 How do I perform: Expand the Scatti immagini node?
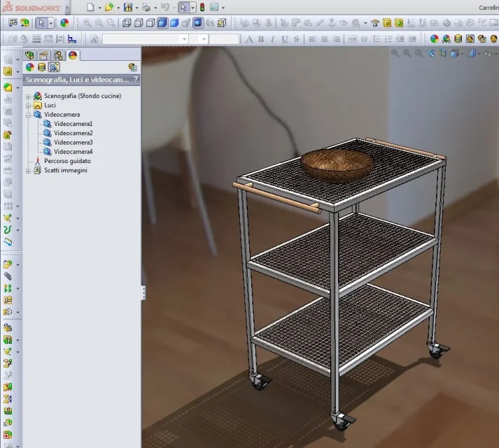[x=29, y=170]
